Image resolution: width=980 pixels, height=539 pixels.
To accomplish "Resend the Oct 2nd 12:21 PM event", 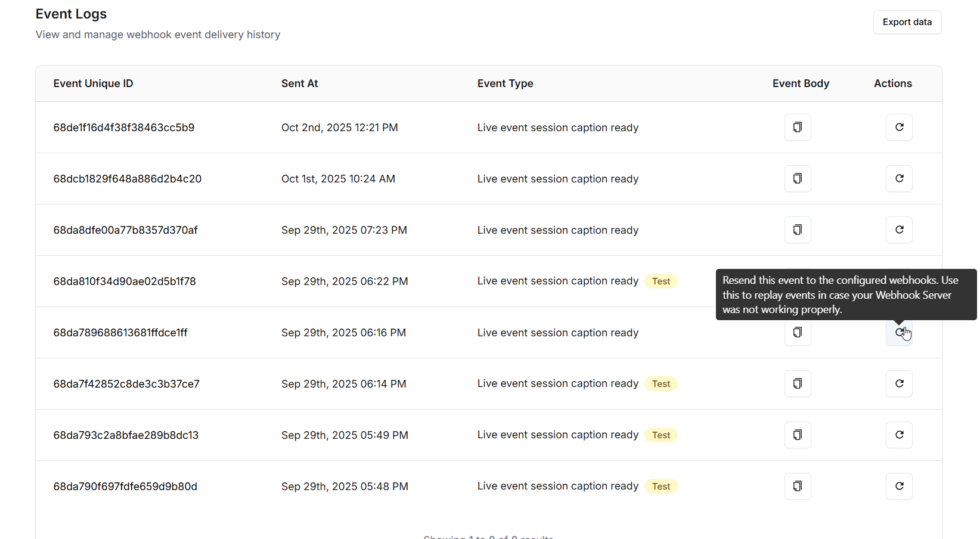I will click(899, 128).
